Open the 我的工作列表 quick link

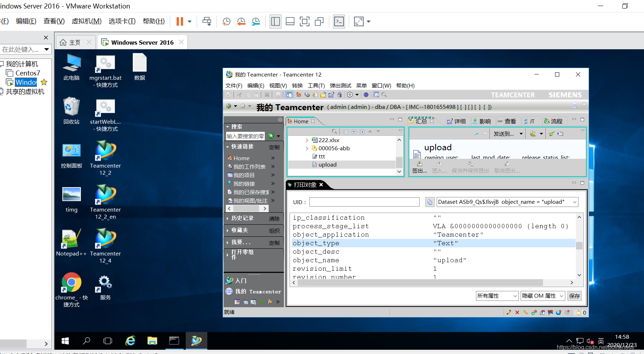click(249, 167)
